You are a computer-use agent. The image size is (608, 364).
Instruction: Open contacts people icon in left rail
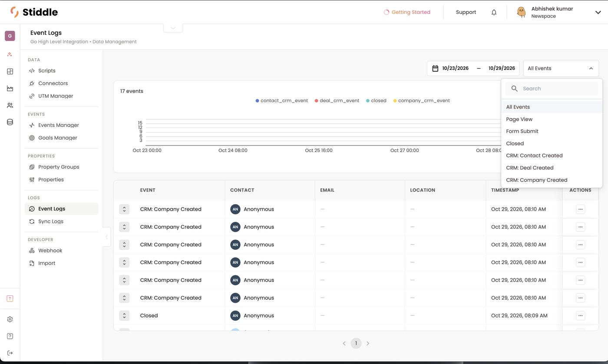click(10, 106)
